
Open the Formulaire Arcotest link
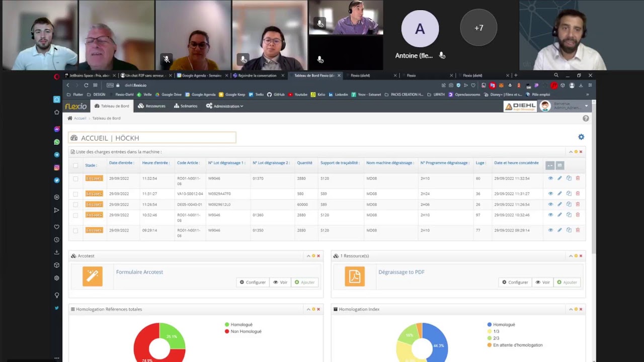(x=139, y=272)
